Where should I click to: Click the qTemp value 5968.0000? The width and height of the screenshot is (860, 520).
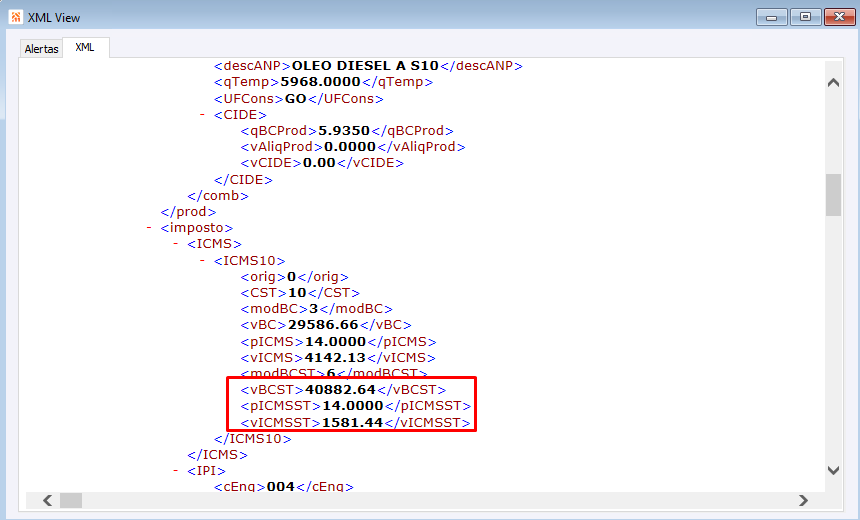(x=320, y=82)
